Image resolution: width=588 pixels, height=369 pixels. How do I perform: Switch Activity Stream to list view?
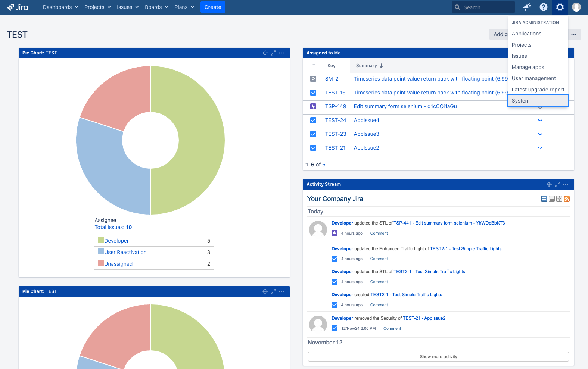(552, 199)
